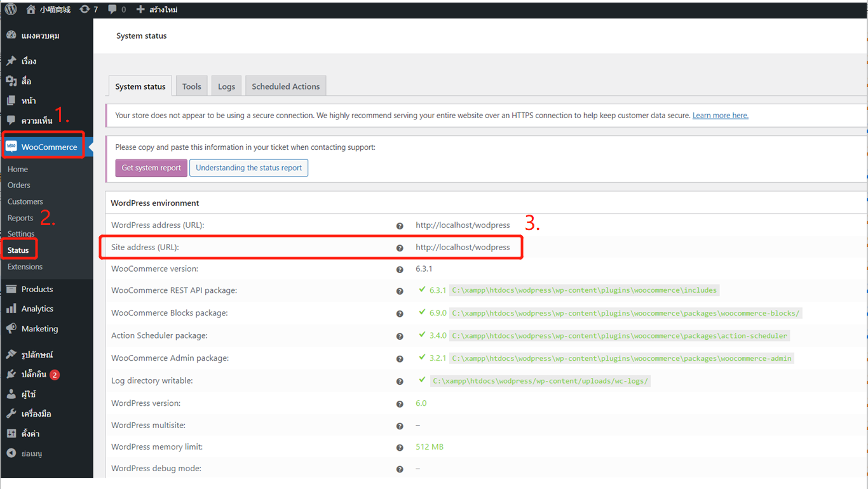Click help icon for WordPress address (URL)
Screen dimensions: 868x489
(x=400, y=226)
